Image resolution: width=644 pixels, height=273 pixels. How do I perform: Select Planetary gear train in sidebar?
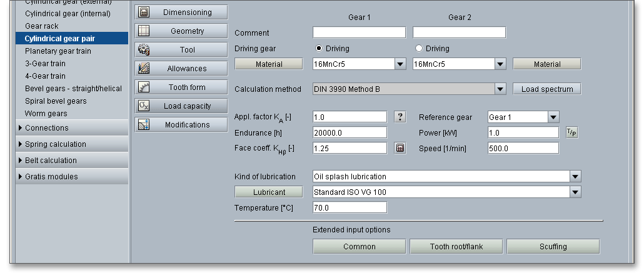pos(58,51)
